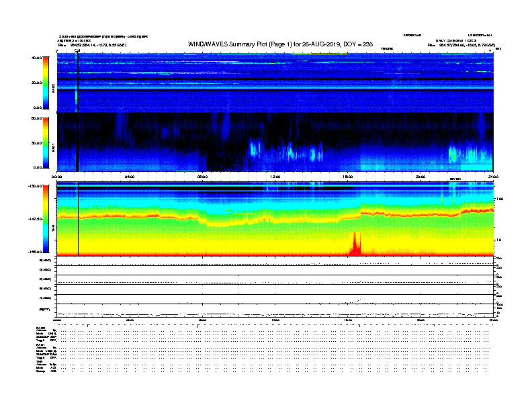The height and width of the screenshot is (411, 532).
Task: Click the red burst spike in TNR panel
Action: pyautogui.click(x=355, y=244)
